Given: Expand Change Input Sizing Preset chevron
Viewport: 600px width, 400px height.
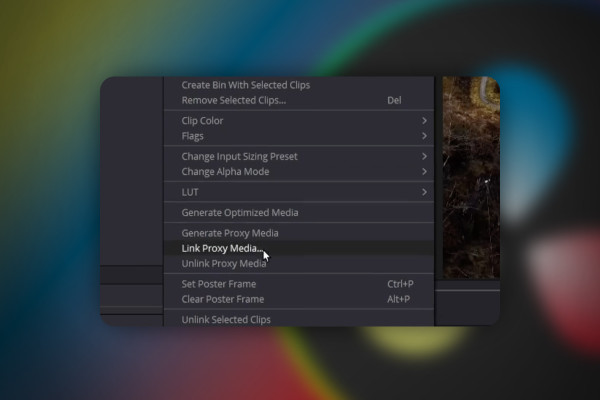Looking at the screenshot, I should coord(424,156).
